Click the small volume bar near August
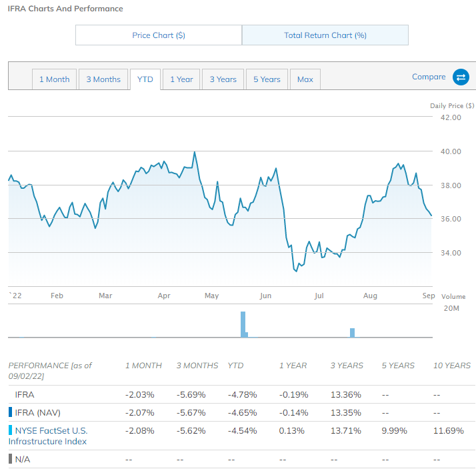This screenshot has width=476, height=471. click(352, 332)
